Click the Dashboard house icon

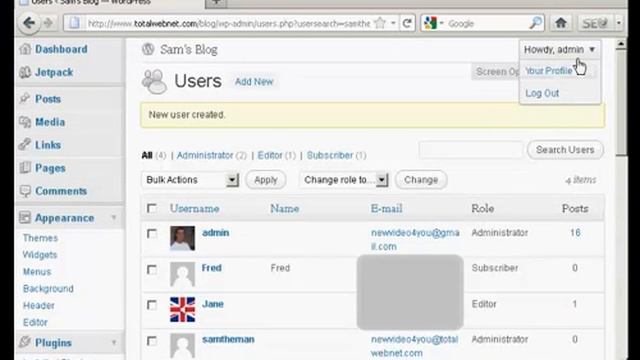(x=25, y=49)
